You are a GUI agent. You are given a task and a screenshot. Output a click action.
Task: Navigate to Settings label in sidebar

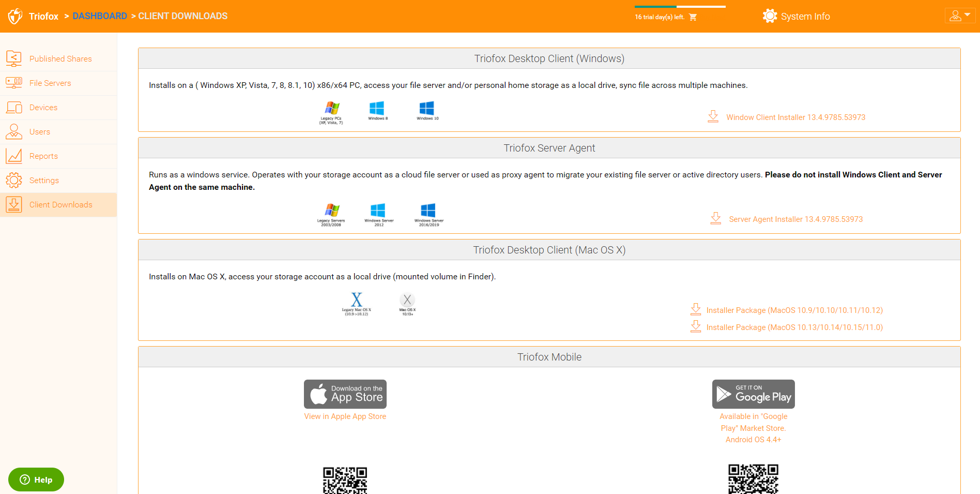pyautogui.click(x=44, y=181)
